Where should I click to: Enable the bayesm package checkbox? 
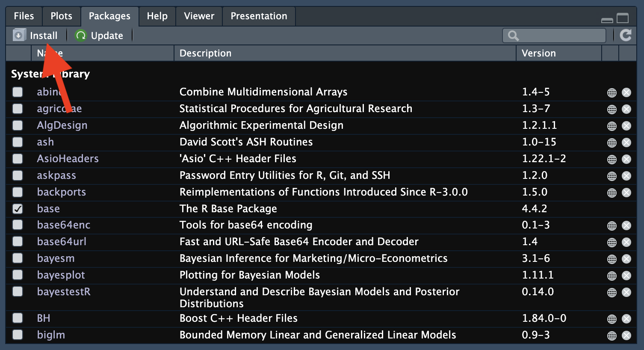click(18, 258)
